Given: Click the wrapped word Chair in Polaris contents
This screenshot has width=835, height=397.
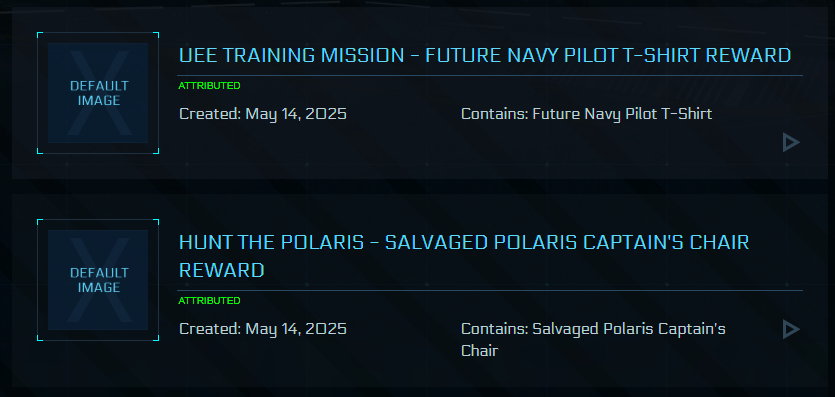Looking at the screenshot, I should 479,351.
